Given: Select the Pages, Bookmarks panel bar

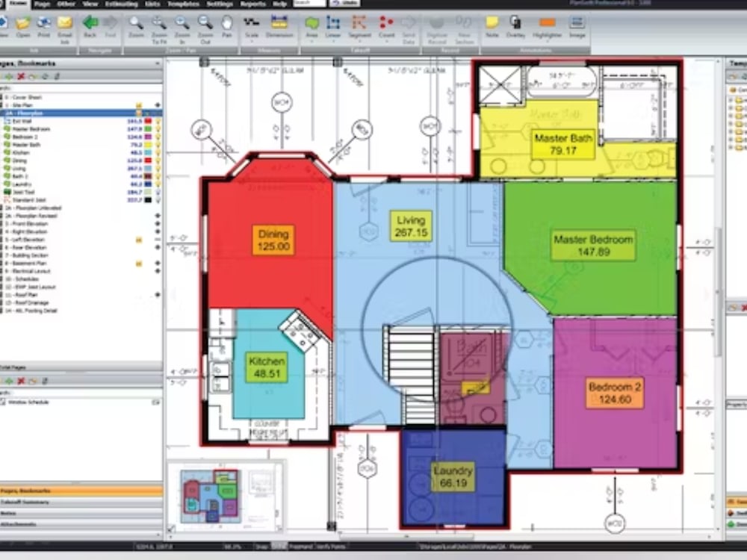Looking at the screenshot, I should [81, 491].
